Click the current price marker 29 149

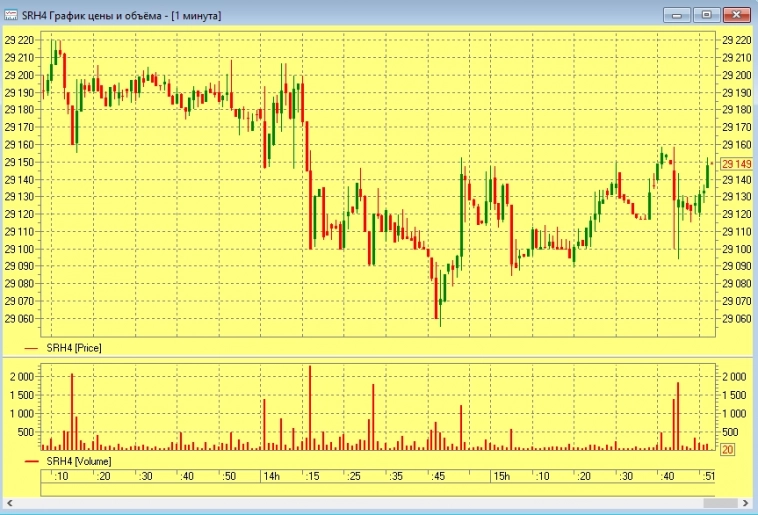point(736,164)
